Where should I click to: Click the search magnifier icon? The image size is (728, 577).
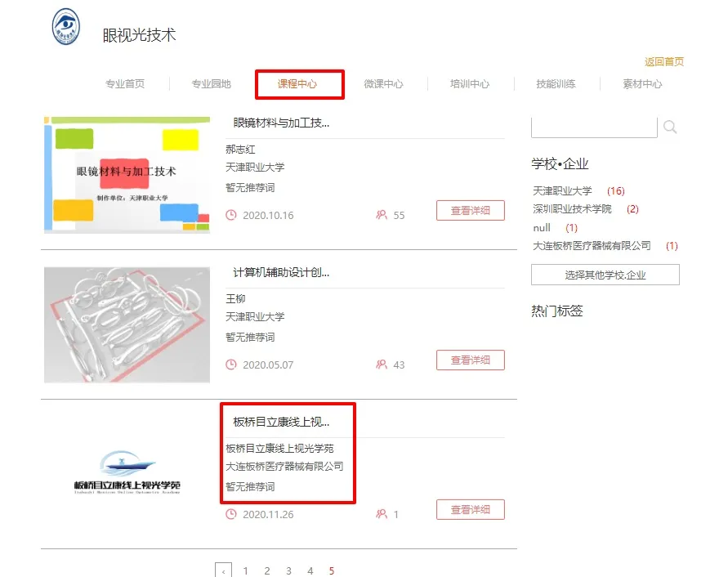670,127
